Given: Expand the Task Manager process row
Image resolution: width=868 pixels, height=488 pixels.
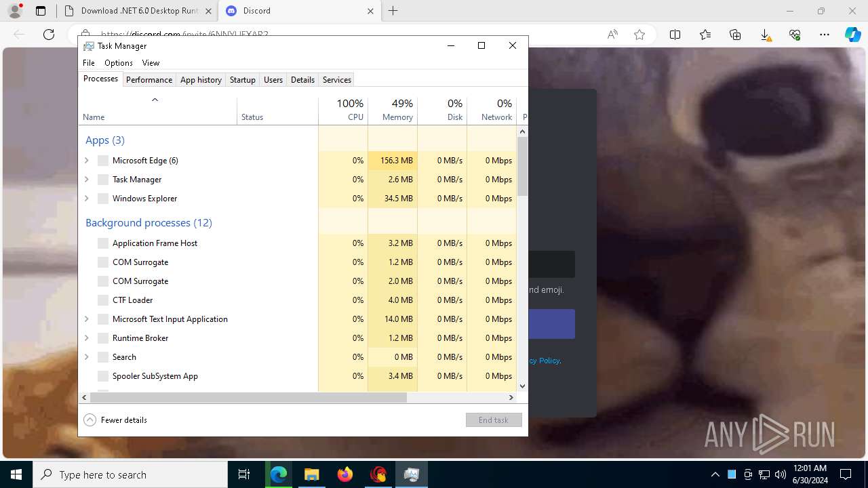Looking at the screenshot, I should pyautogui.click(x=87, y=180).
